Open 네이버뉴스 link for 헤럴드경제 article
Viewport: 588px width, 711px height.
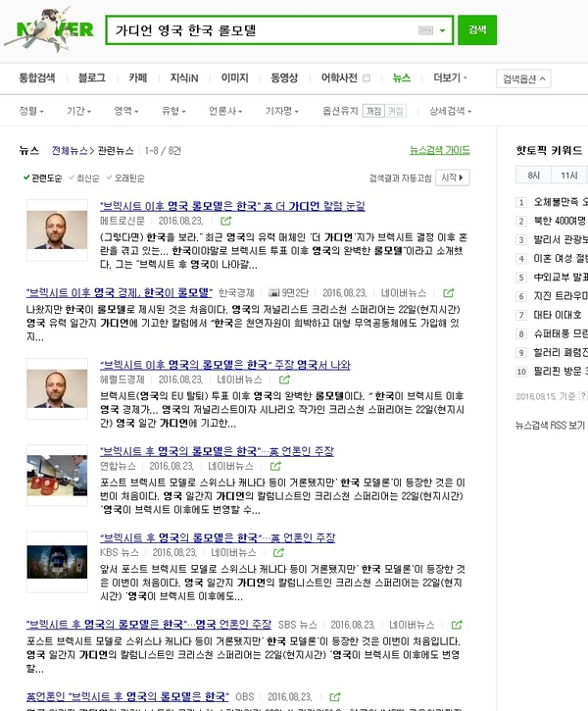pyautogui.click(x=239, y=380)
